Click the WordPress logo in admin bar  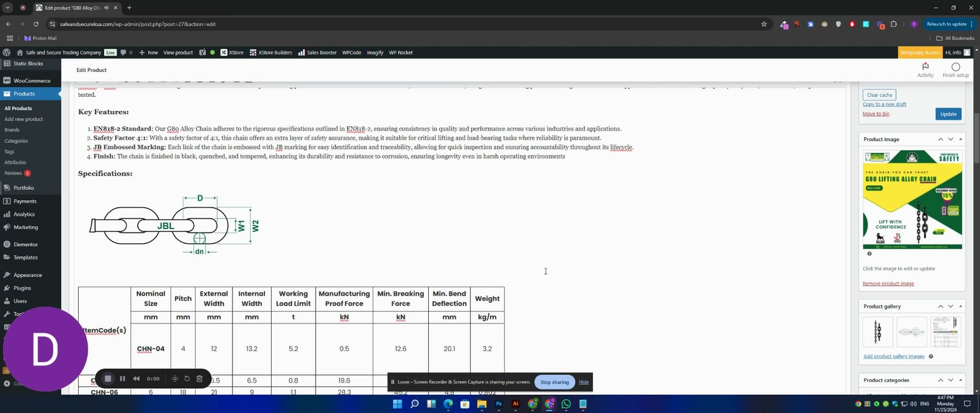click(6, 52)
